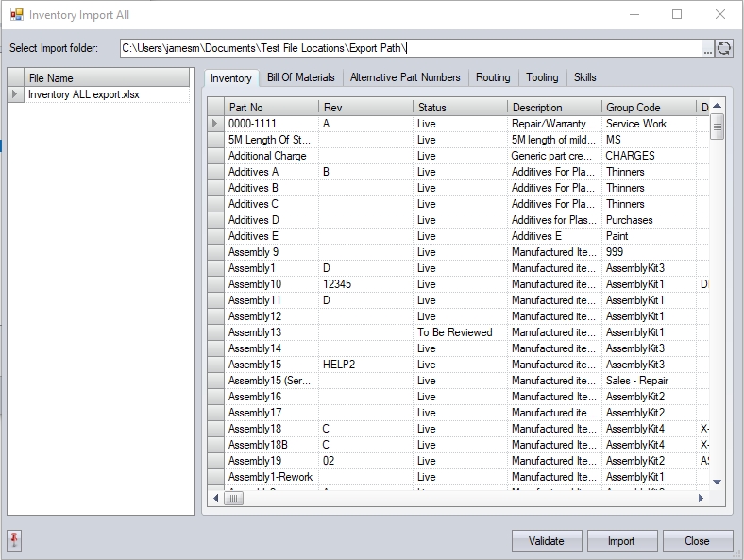Image resolution: width=744 pixels, height=560 pixels.
Task: Click the Select Import folder path field
Action: (x=411, y=48)
